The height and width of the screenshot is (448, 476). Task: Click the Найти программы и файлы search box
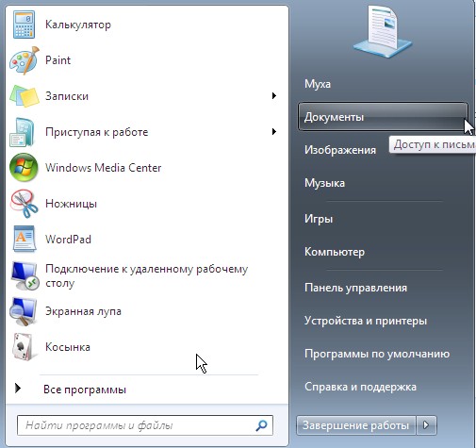pyautogui.click(x=145, y=425)
